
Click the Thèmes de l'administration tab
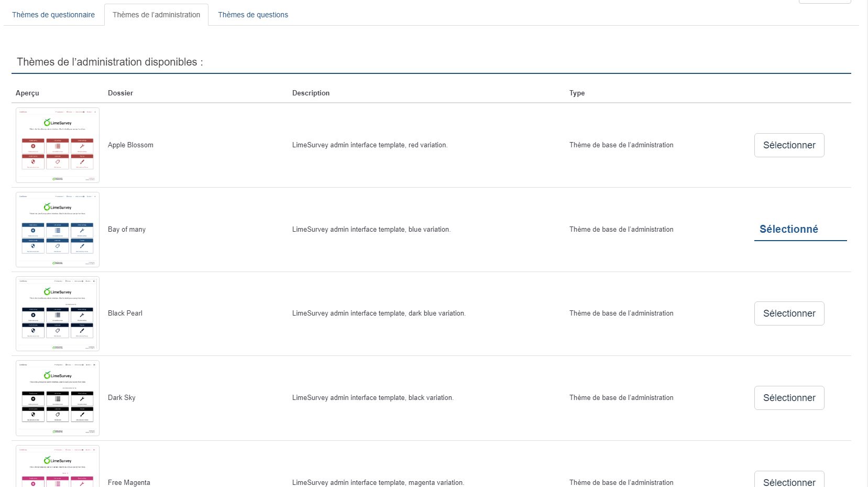156,15
